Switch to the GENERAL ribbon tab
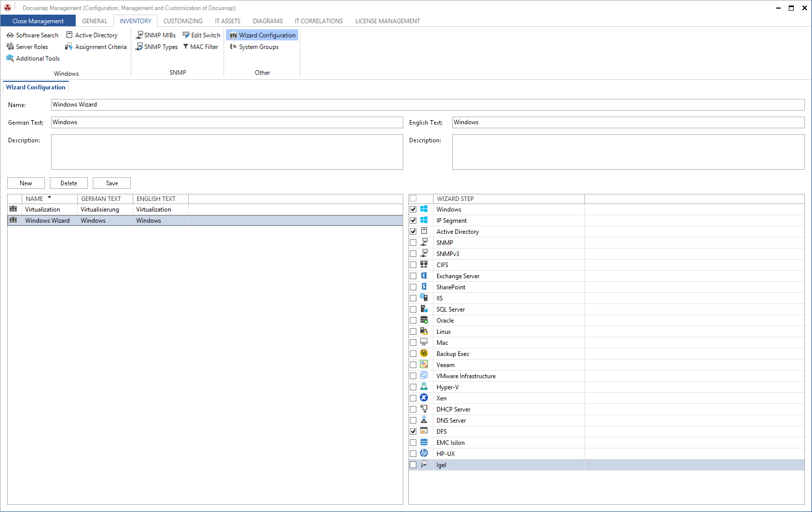Viewport: 812px width, 512px height. click(x=95, y=21)
